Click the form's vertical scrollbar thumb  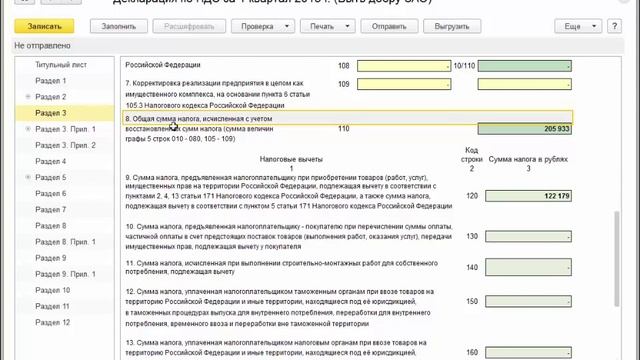click(x=617, y=259)
